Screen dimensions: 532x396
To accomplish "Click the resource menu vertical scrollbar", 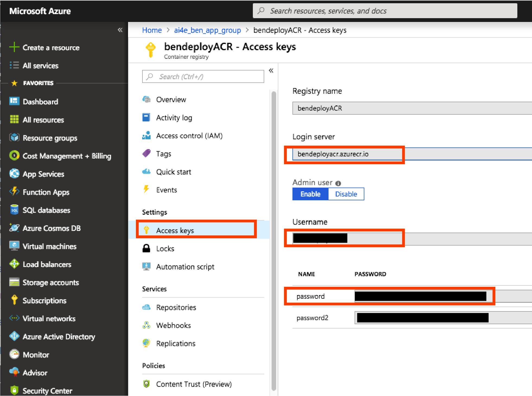I will [x=274, y=241].
